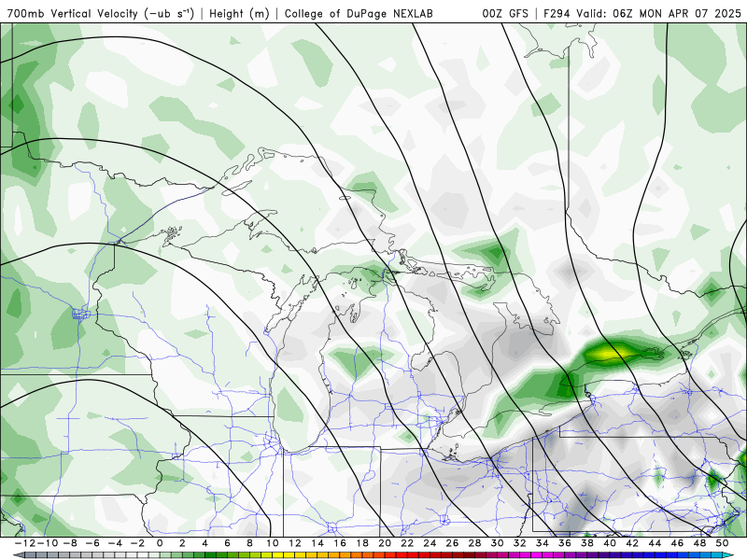The width and height of the screenshot is (747, 560).
Task: Click the '16' legend value
Action: [x=340, y=543]
